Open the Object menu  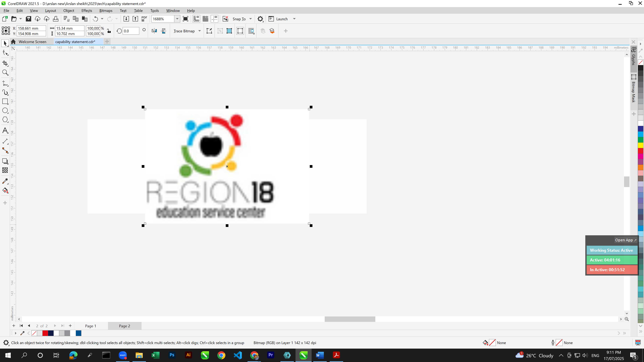(x=68, y=11)
